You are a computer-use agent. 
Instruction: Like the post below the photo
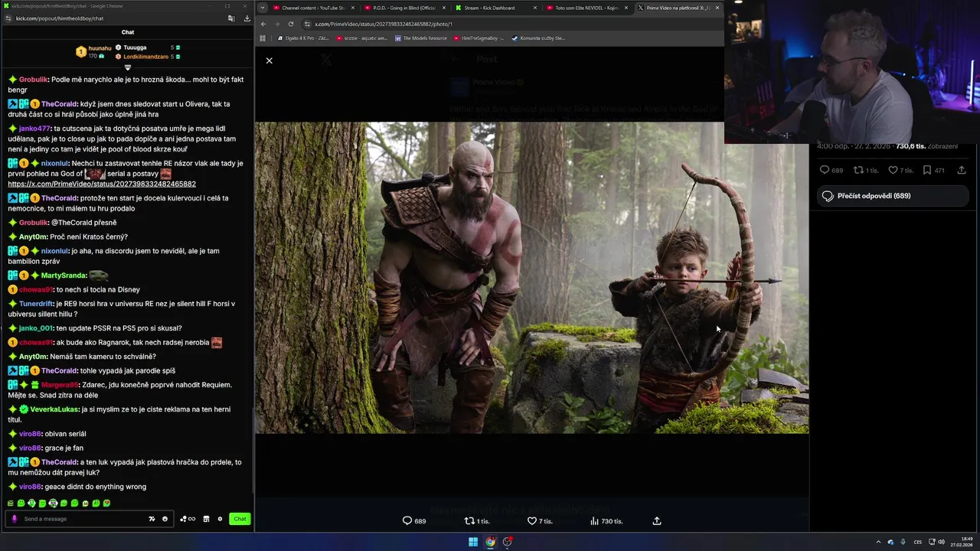pyautogui.click(x=540, y=521)
